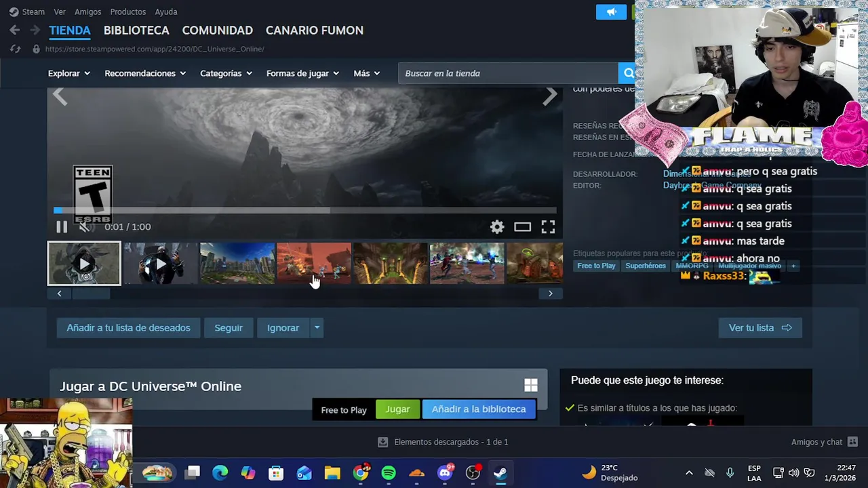Screen dimensions: 868x488
Task: Open Spotify from taskbar
Action: pyautogui.click(x=389, y=472)
